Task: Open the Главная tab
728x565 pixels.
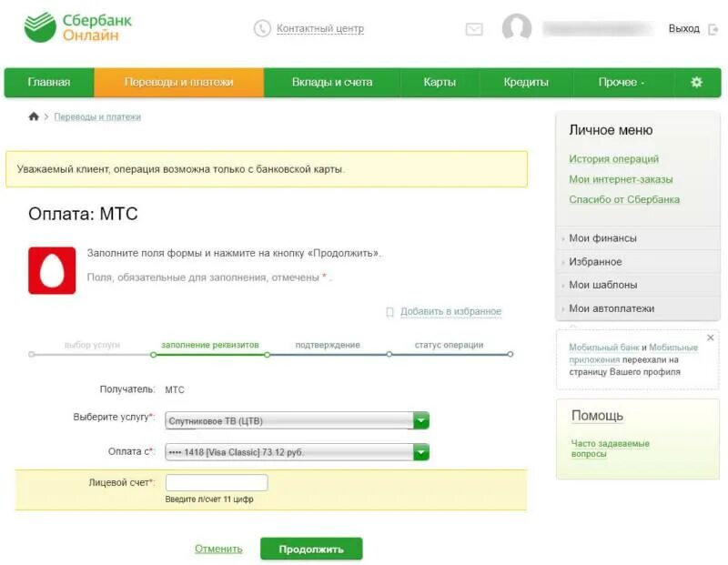Action: (49, 82)
